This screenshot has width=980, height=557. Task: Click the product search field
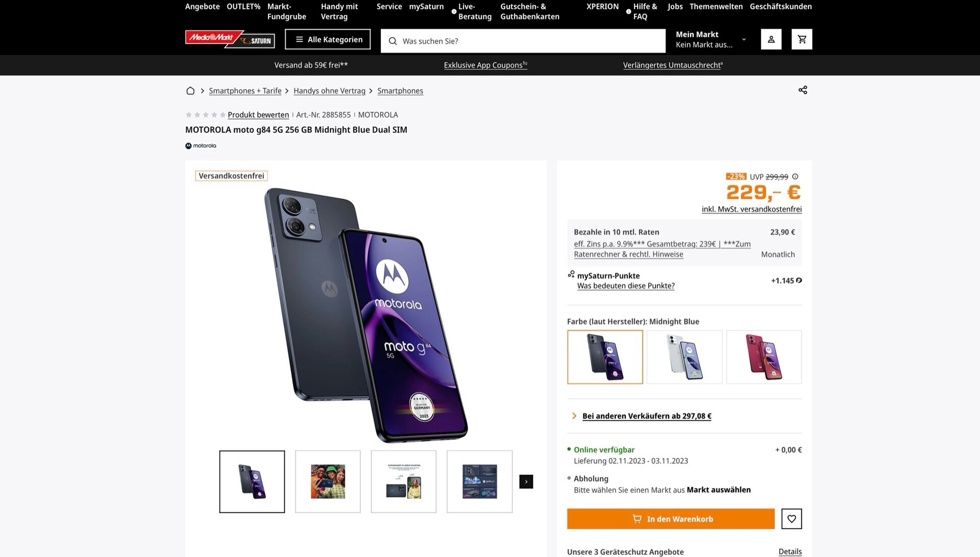pyautogui.click(x=523, y=41)
